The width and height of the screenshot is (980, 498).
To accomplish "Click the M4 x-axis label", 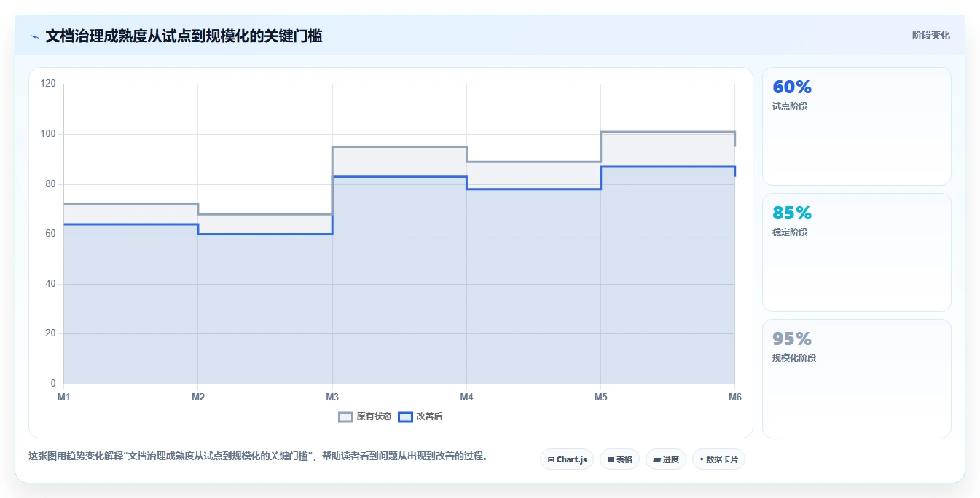I will (x=466, y=398).
